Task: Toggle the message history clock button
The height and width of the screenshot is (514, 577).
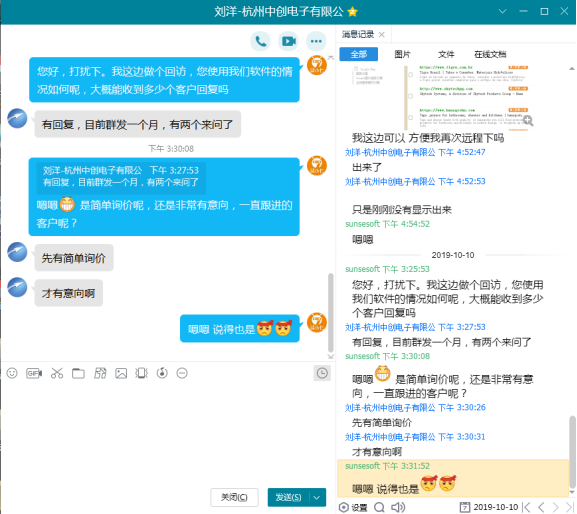Action: pos(322,373)
